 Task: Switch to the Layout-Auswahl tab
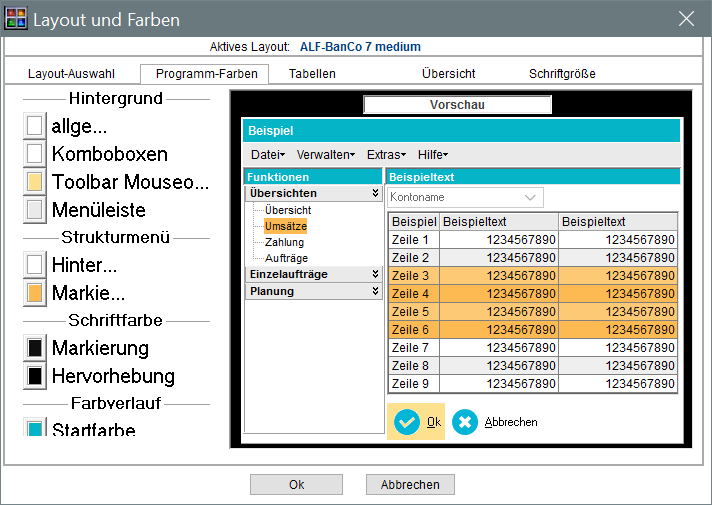coord(71,74)
